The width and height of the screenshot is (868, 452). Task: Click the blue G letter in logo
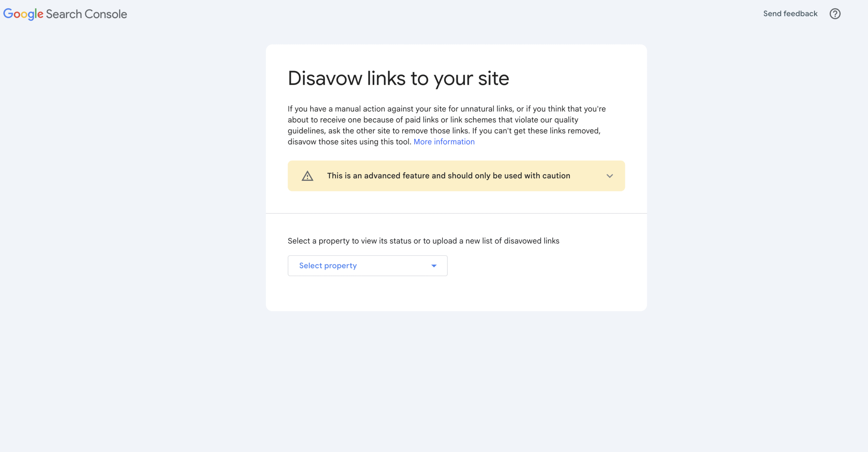coord(8,13)
